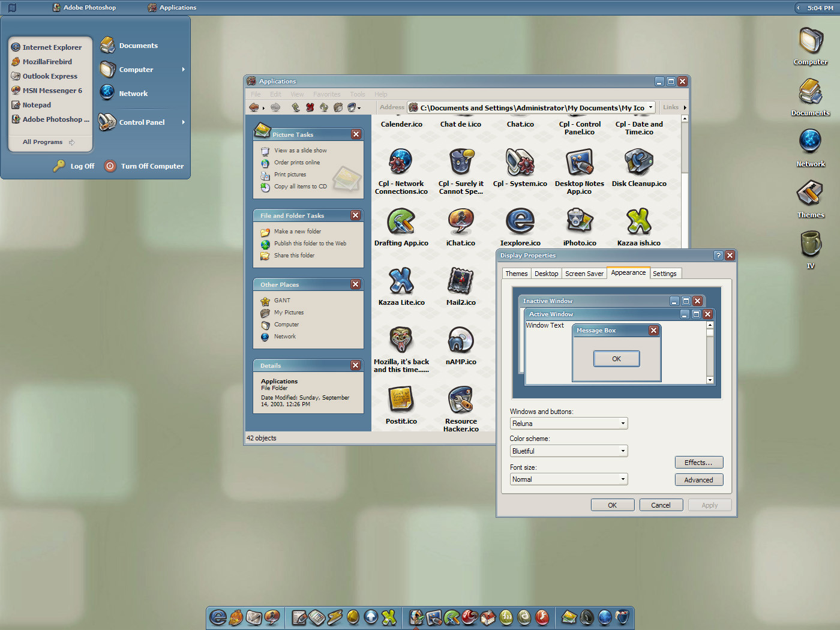Image resolution: width=840 pixels, height=630 pixels.
Task: Click the Adobe Photoshop taskbar button
Action: (84, 7)
